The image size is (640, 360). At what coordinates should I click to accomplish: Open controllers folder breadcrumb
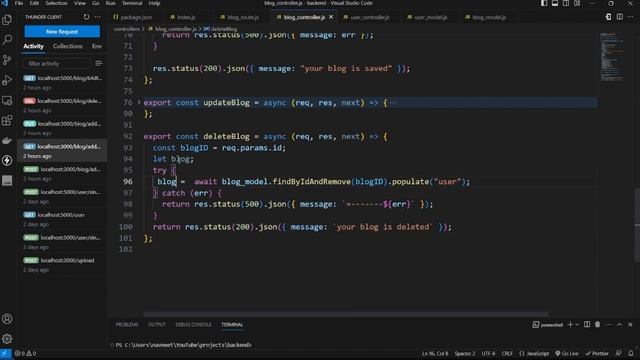(x=127, y=29)
